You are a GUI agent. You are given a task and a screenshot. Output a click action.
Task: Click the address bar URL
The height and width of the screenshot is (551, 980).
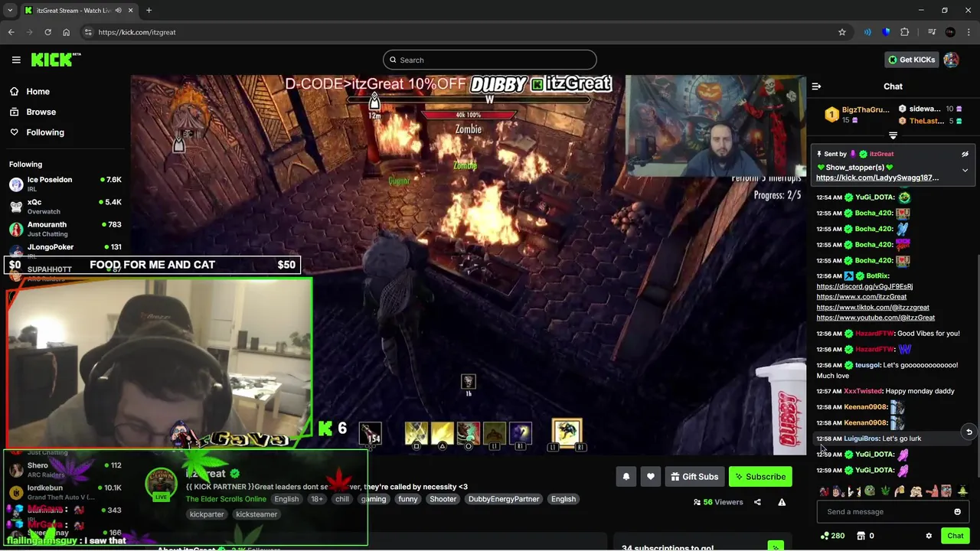coord(137,32)
